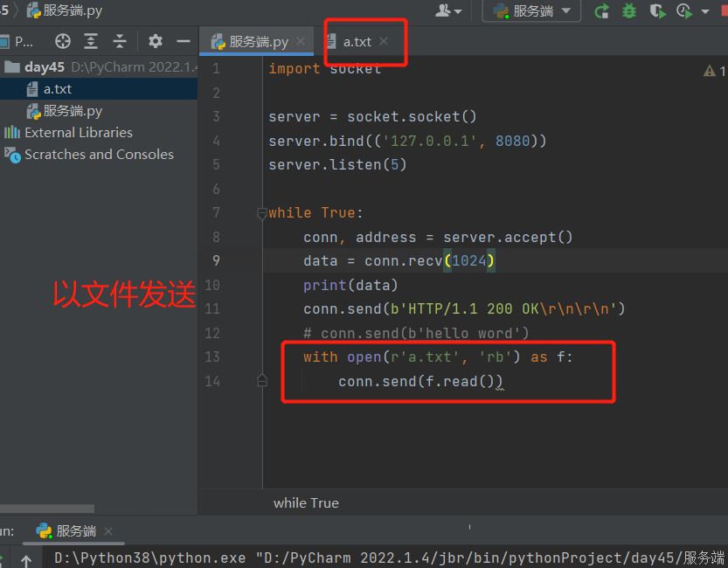Screen dimensions: 728x568
Task: Click the 'while True' breadcrumb
Action: 306,503
